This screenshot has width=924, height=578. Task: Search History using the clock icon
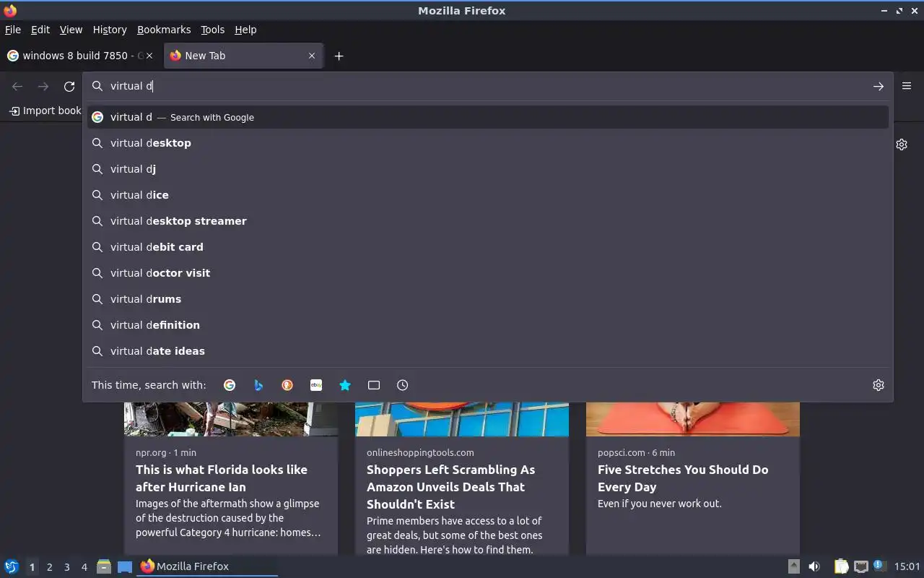[403, 385]
